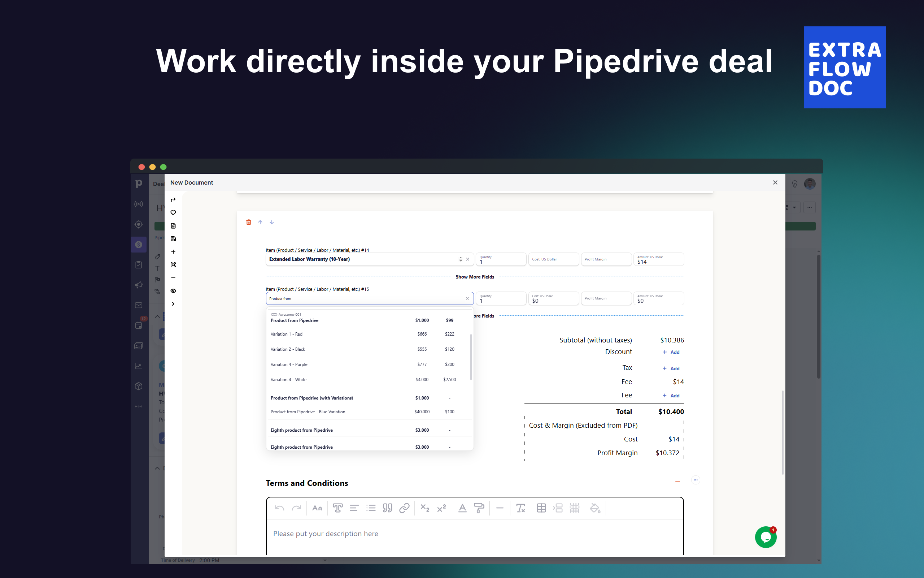The height and width of the screenshot is (578, 924).
Task: Clear the 'Product from' search text
Action: coord(467,298)
